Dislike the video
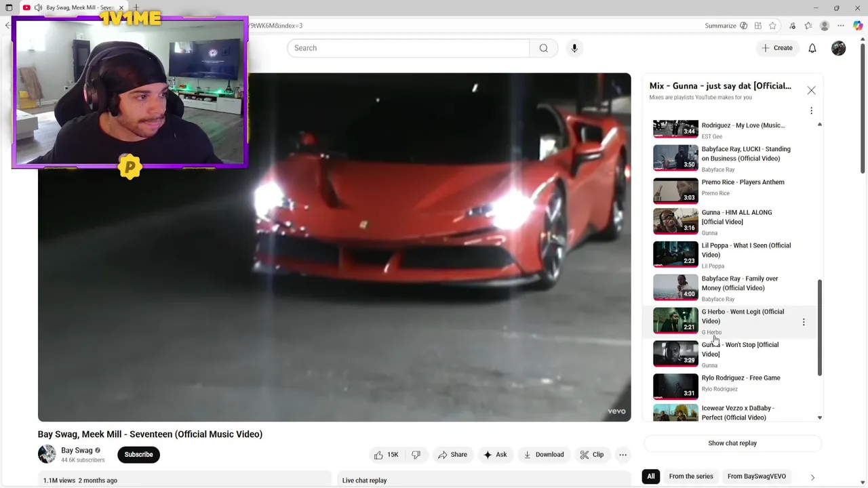The width and height of the screenshot is (868, 488). pos(416,455)
